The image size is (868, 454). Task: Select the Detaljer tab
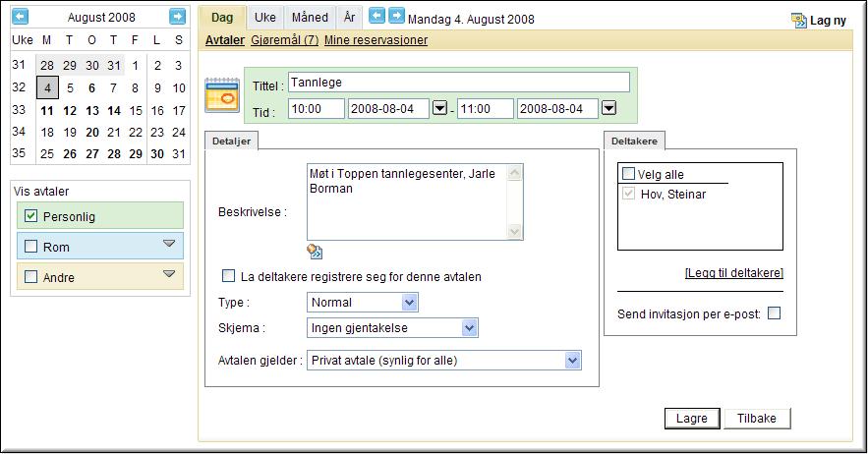click(x=231, y=142)
